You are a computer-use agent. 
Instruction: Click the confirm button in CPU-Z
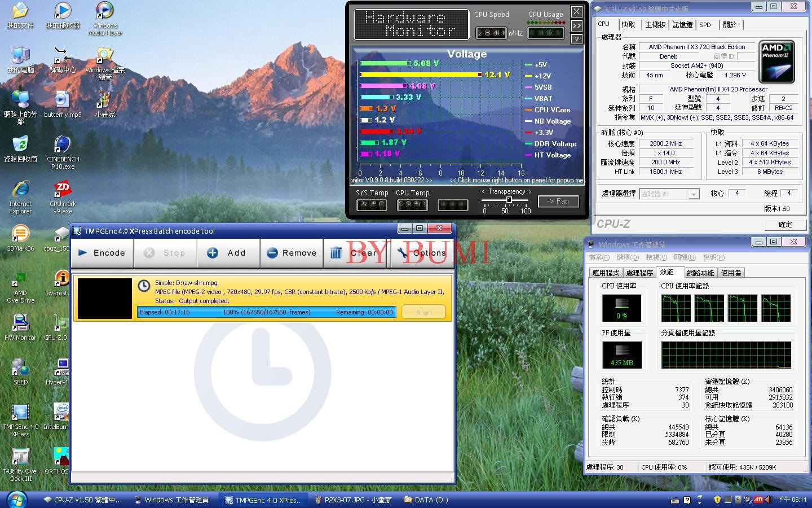785,224
